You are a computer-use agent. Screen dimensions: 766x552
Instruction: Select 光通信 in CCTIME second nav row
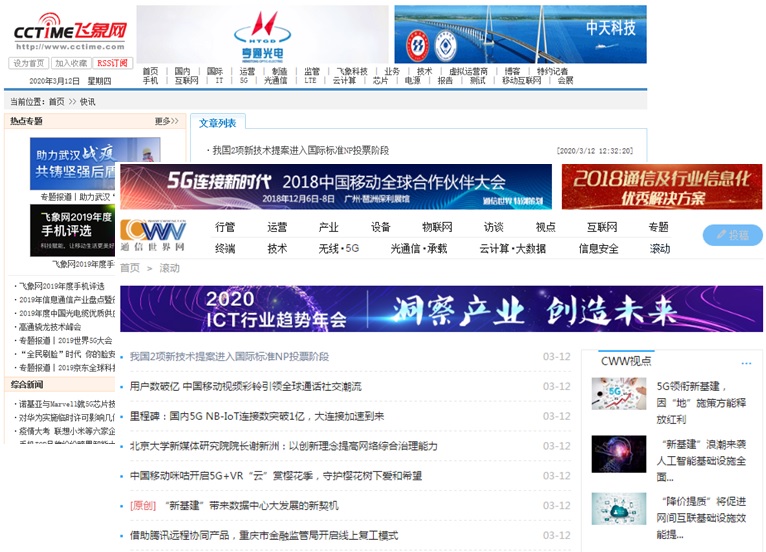276,81
